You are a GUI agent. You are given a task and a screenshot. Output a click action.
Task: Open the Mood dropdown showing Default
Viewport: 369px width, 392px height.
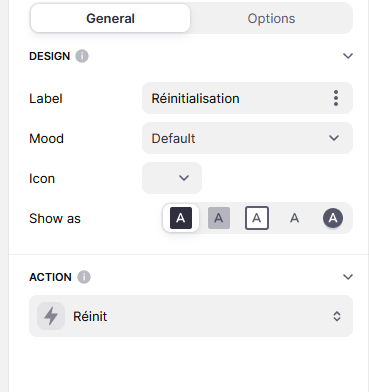(247, 138)
